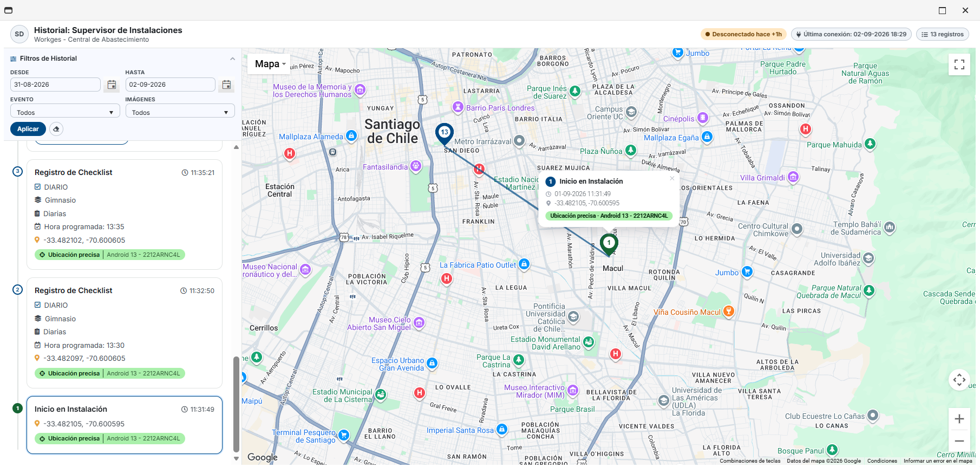The image size is (980, 467).
Task: Select step 1 circle in the history timeline
Action: point(17,408)
